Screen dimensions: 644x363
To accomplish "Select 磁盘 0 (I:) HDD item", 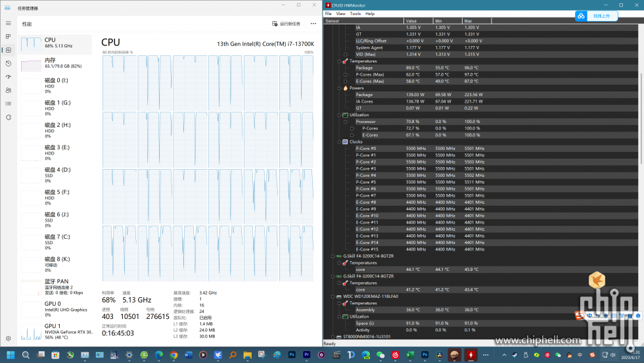I will (55, 85).
